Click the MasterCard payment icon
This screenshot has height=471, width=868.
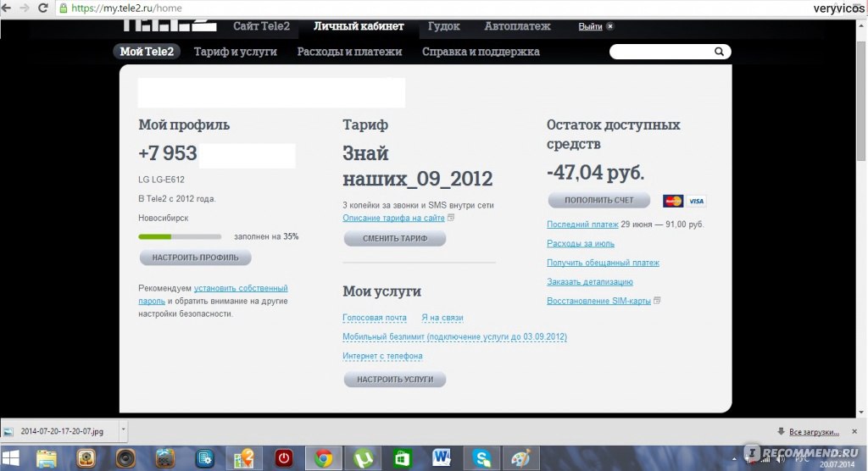673,201
